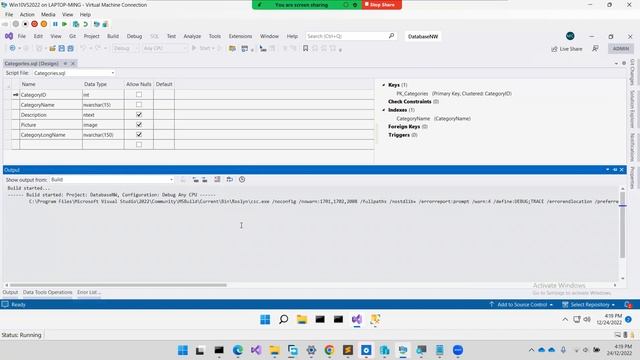
Task: Click host taskbar Edge icon
Action: point(238,350)
